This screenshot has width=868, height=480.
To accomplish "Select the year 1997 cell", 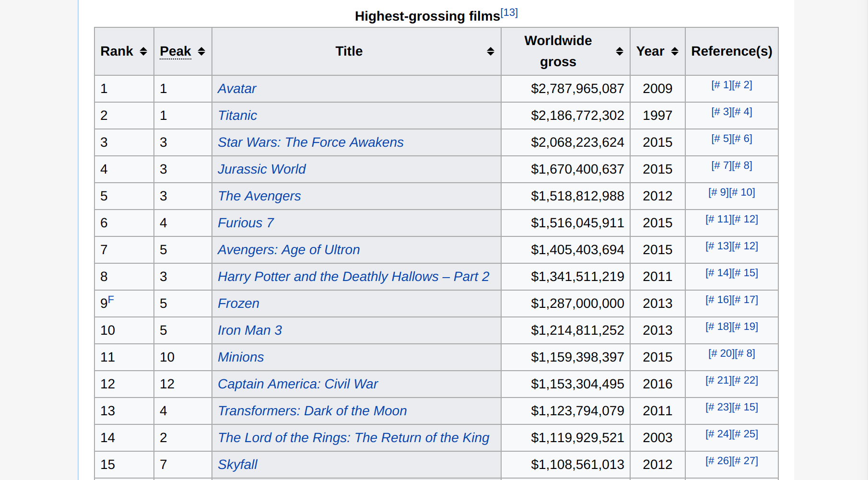I will 657,116.
